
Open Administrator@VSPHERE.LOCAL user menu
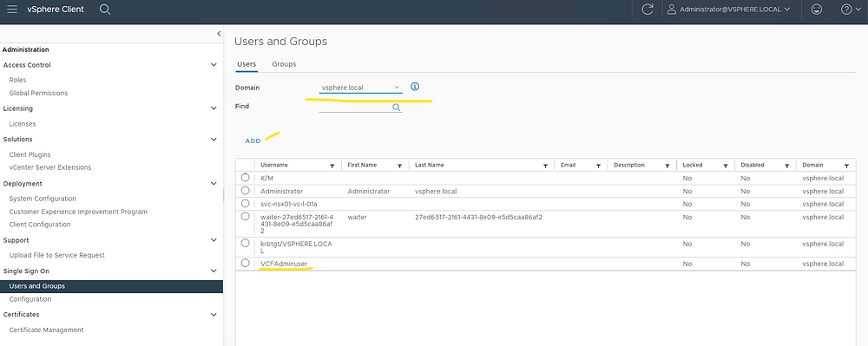click(x=729, y=10)
